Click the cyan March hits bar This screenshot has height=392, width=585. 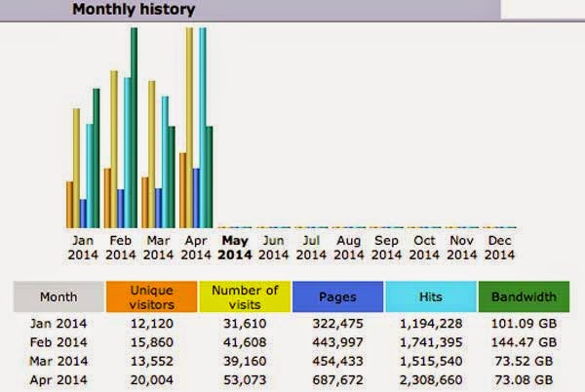(x=165, y=162)
